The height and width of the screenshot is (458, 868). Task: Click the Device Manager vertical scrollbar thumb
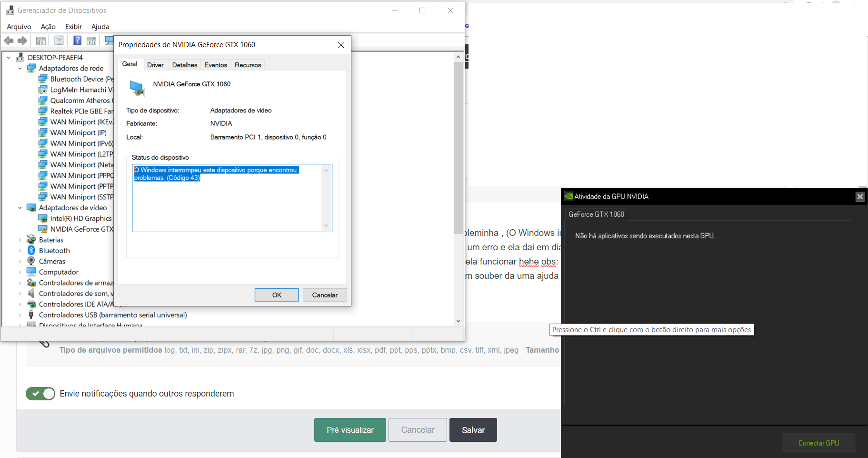458,148
